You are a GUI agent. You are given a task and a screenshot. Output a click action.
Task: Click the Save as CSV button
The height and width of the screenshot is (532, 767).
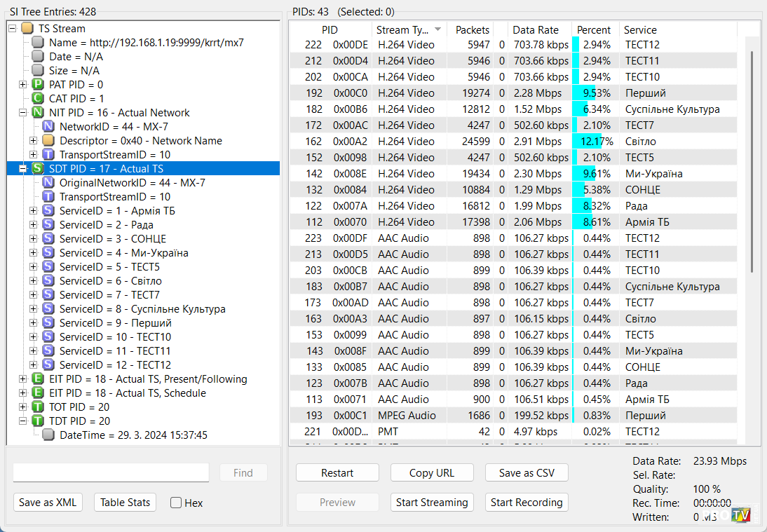(x=527, y=473)
